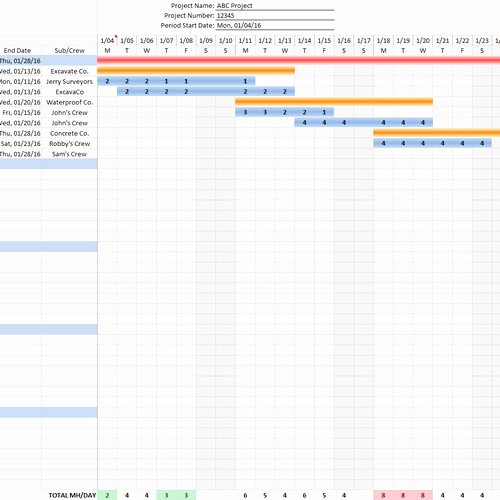Screen dimensions: 500x500
Task: Click Robby's Crew value 4 on 1/23
Action: (x=482, y=143)
